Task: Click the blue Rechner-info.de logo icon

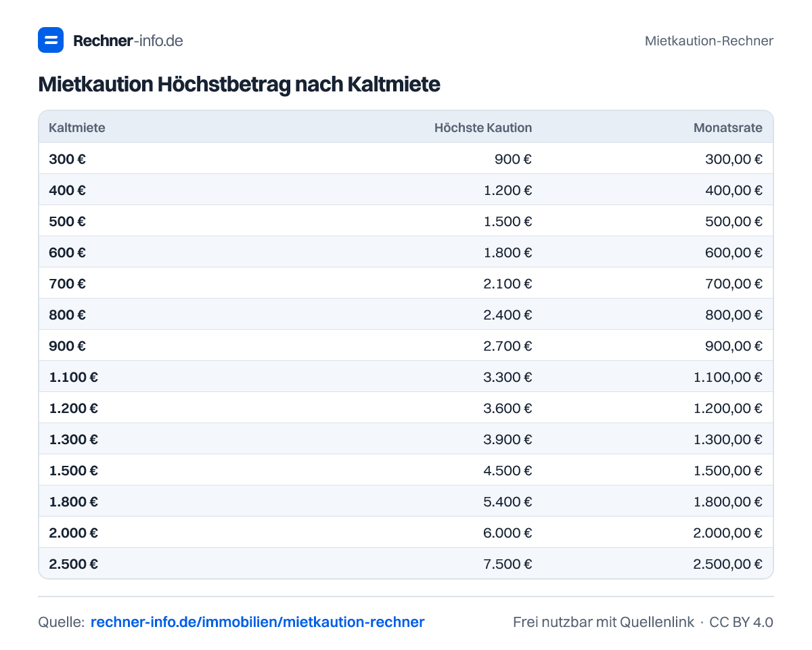Action: click(51, 40)
